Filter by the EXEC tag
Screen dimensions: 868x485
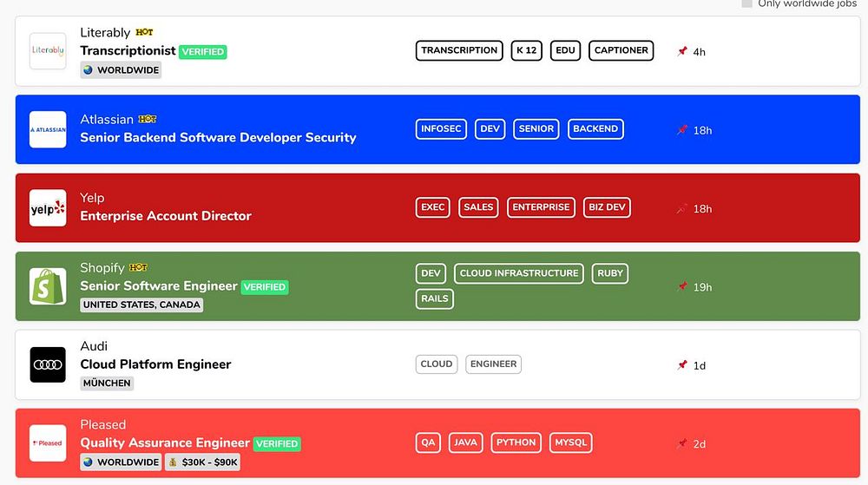point(433,207)
